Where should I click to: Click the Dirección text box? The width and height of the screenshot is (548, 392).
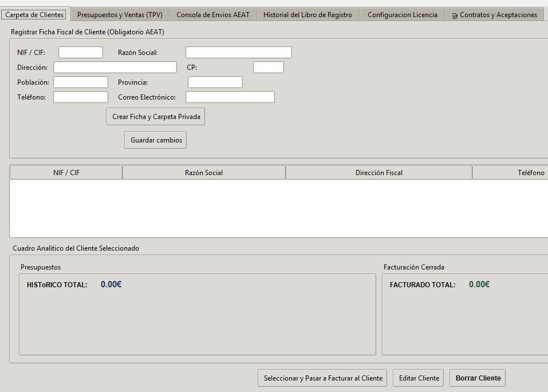115,68
